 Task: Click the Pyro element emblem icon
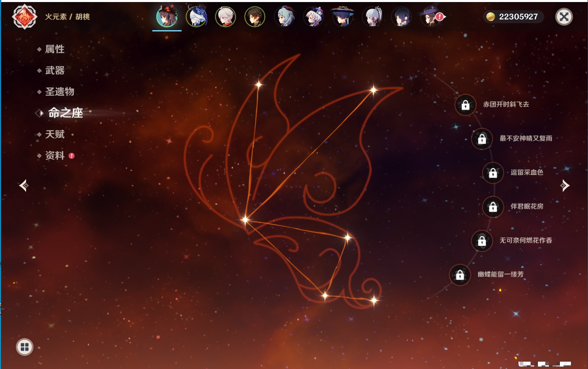point(24,17)
